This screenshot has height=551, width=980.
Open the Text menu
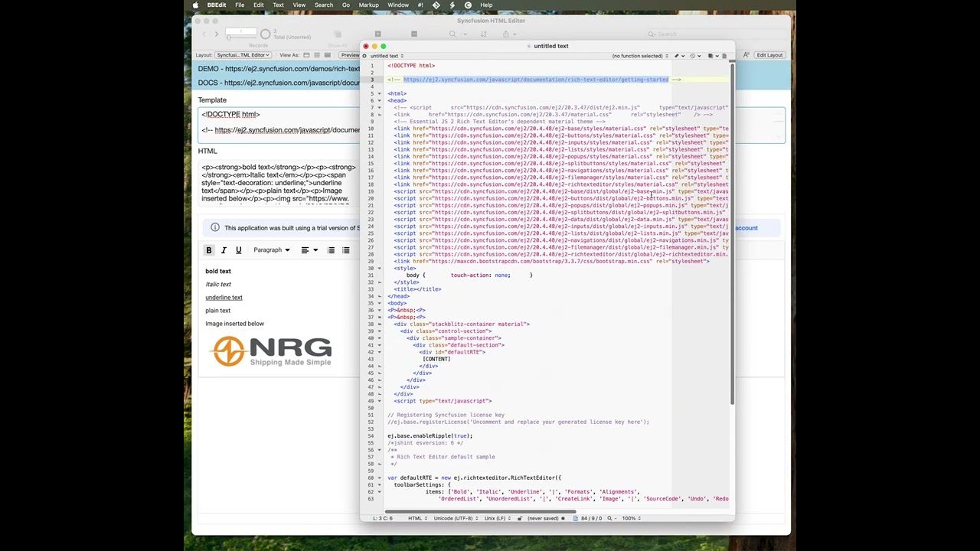[x=279, y=5]
